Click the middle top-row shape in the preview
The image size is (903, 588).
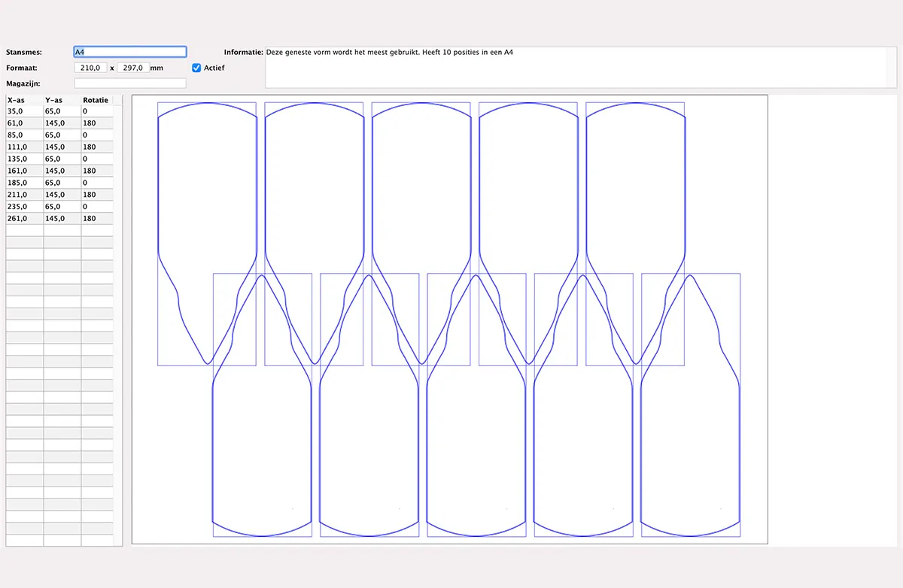[x=421, y=188]
